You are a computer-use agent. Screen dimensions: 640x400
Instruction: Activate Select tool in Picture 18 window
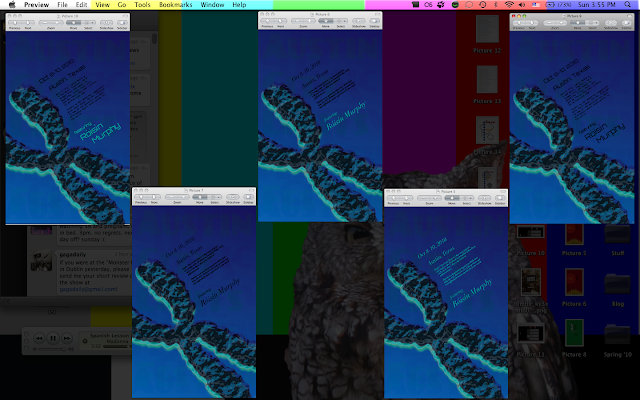[87, 22]
